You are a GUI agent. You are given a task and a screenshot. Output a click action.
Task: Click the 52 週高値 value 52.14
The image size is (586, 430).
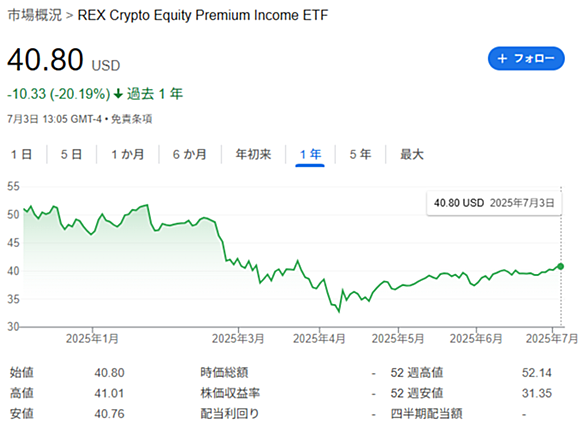coord(537,373)
